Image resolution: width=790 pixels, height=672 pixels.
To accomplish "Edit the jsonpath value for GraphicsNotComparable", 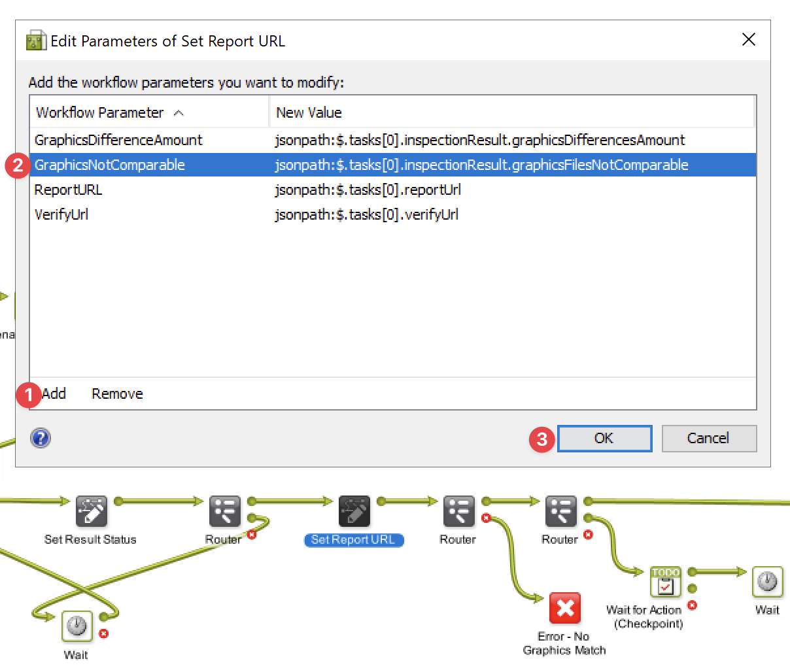I will [x=481, y=165].
